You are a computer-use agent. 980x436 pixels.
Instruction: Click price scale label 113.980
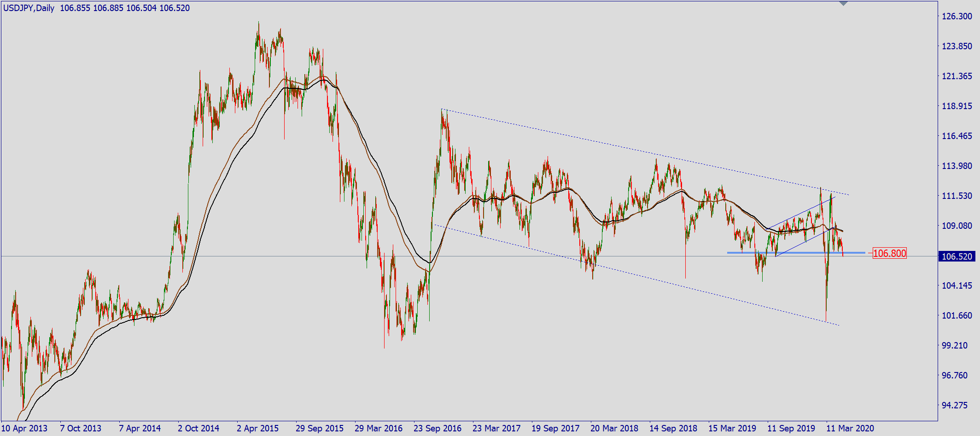(x=957, y=166)
